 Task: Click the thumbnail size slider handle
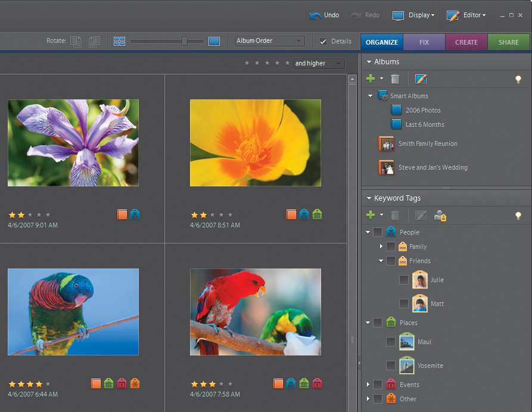pyautogui.click(x=184, y=41)
